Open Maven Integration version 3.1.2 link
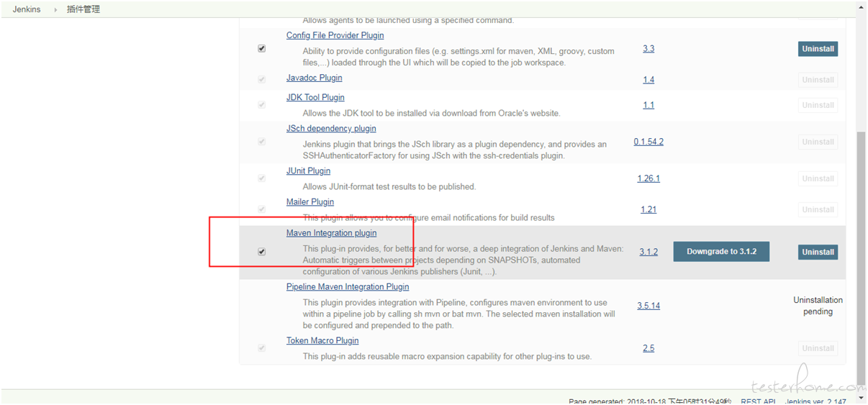Viewport: 868px width, 405px height. coord(648,252)
